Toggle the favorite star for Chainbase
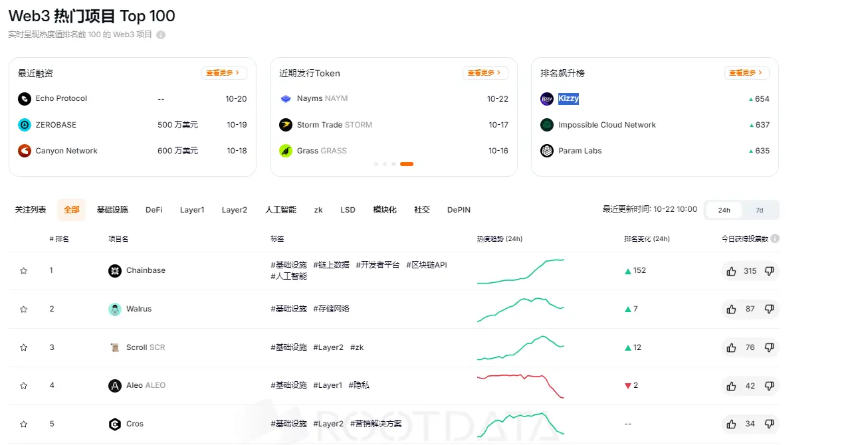Screen dimensions: 868x445 pyautogui.click(x=23, y=270)
